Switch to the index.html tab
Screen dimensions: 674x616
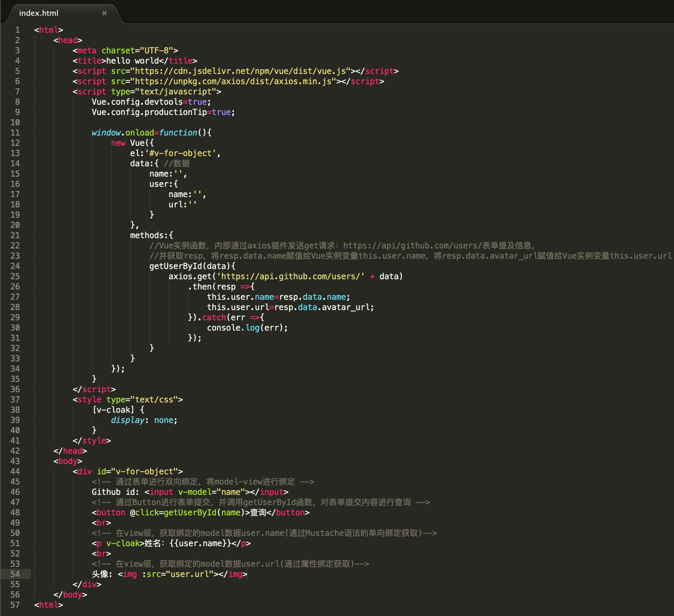[x=39, y=13]
